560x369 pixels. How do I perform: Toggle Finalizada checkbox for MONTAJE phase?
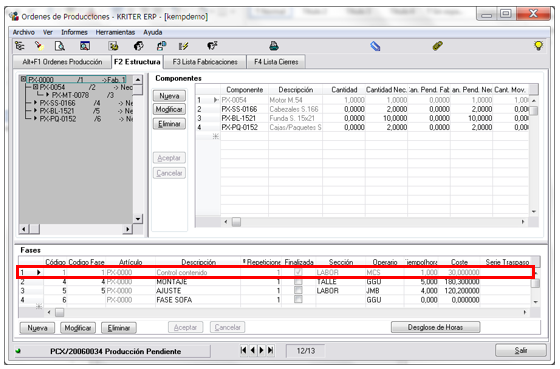click(x=298, y=281)
